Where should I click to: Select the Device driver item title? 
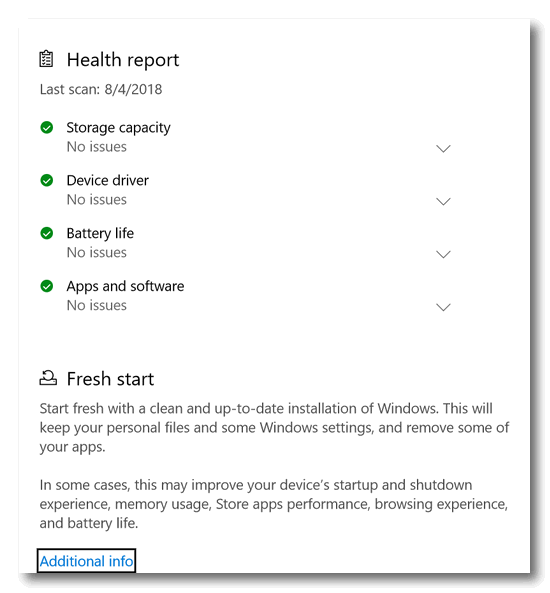[107, 180]
